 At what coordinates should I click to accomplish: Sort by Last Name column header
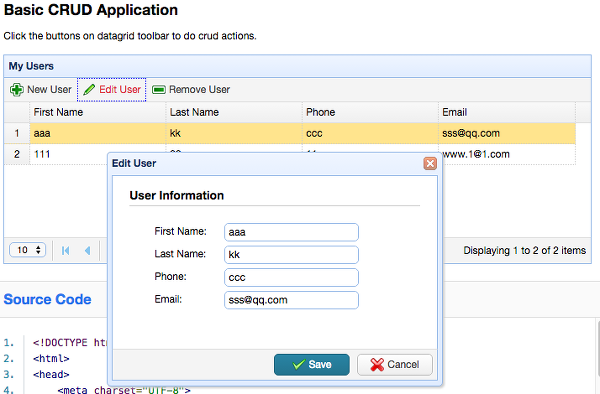coord(234,112)
